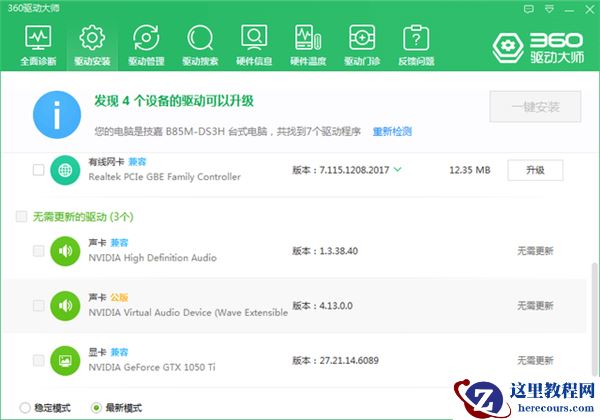Click the Realtek network card globe icon

coord(65,170)
